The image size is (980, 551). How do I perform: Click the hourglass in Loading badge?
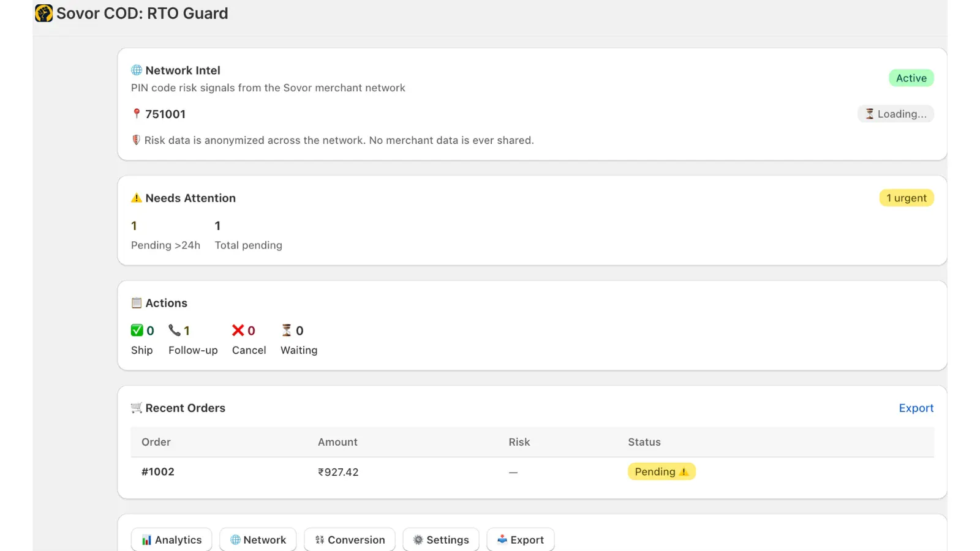(x=869, y=114)
